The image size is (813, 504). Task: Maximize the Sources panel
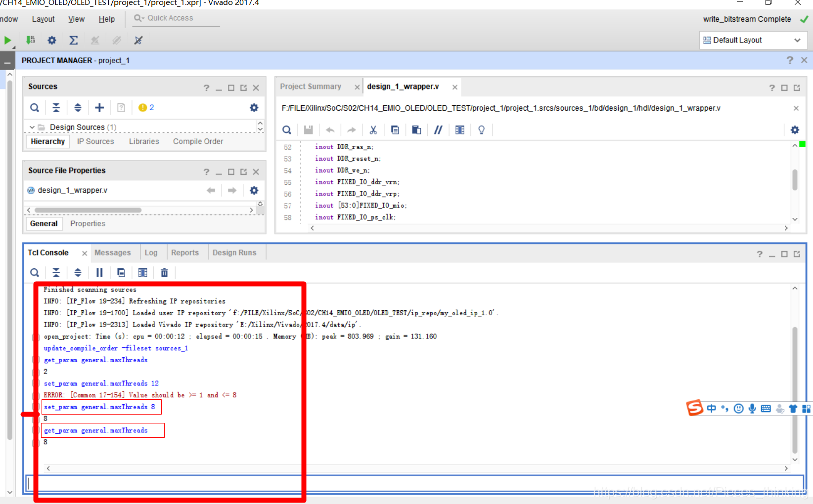click(231, 88)
